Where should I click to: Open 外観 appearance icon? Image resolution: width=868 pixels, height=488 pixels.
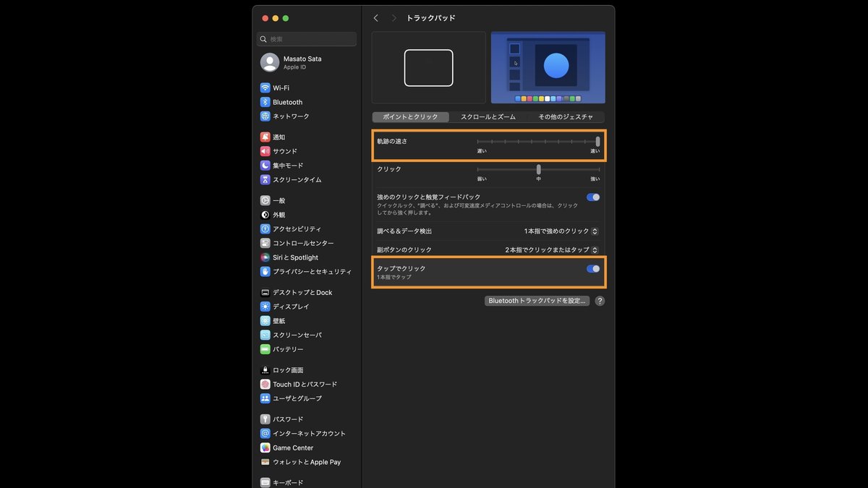(x=265, y=215)
